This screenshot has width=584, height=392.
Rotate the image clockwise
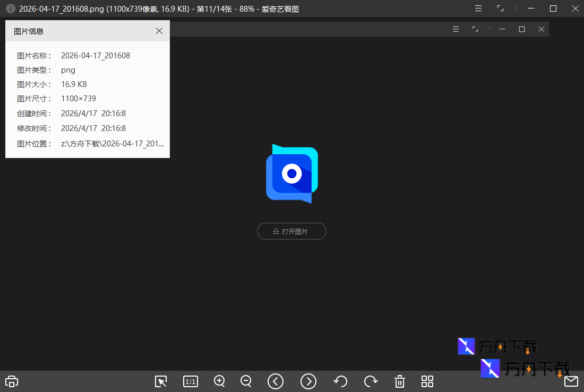371,381
